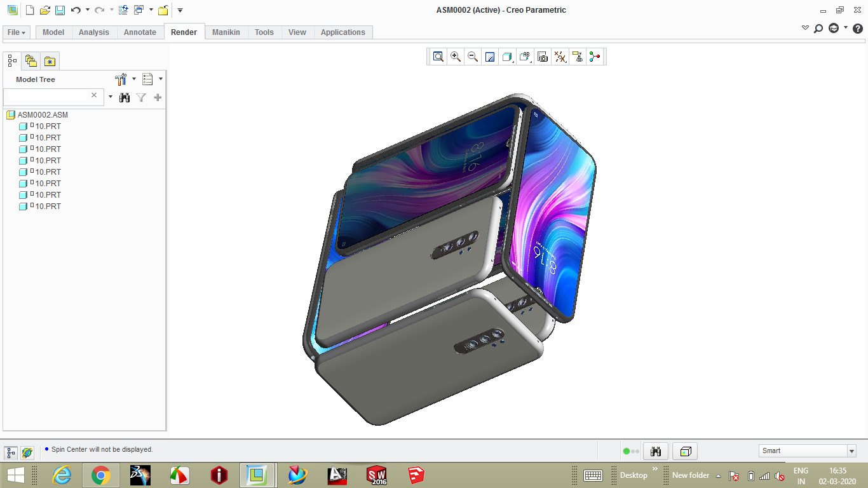Minimize the ribbon with the chevron
Screen dimensions: 868x488
click(x=806, y=28)
